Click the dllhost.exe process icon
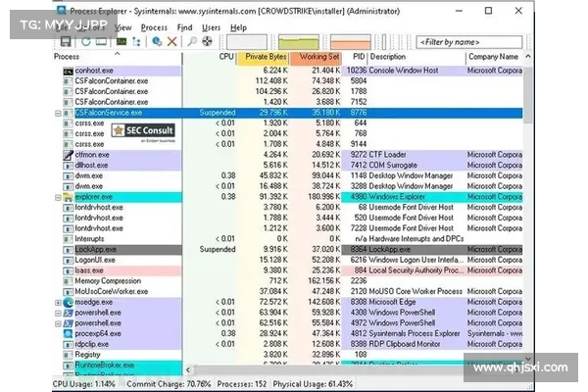 click(x=68, y=166)
